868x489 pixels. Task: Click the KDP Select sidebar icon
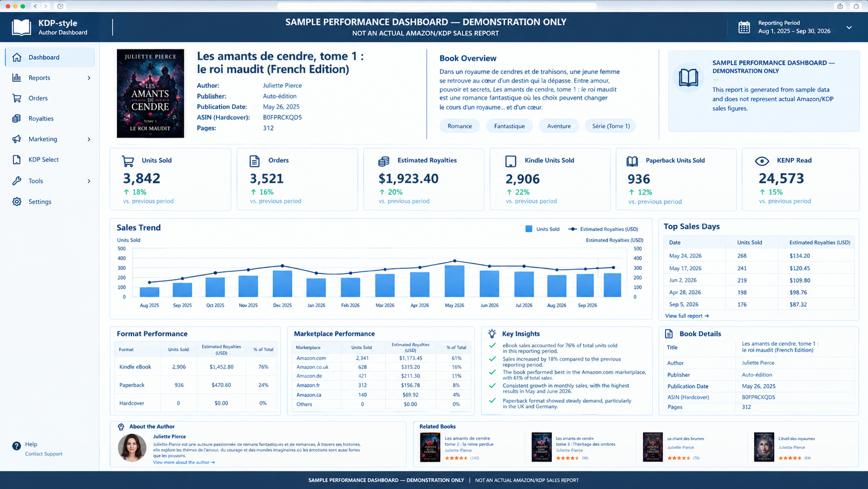(17, 160)
